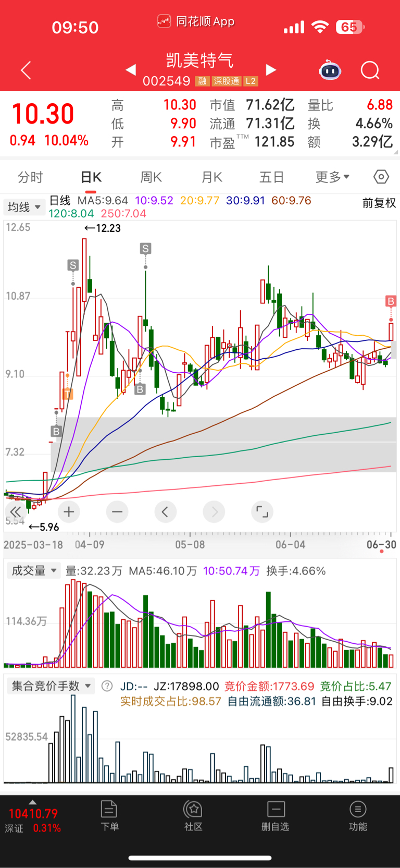Tap 自由换手:9.02 value
This screenshot has height=868, width=400.
357,701
